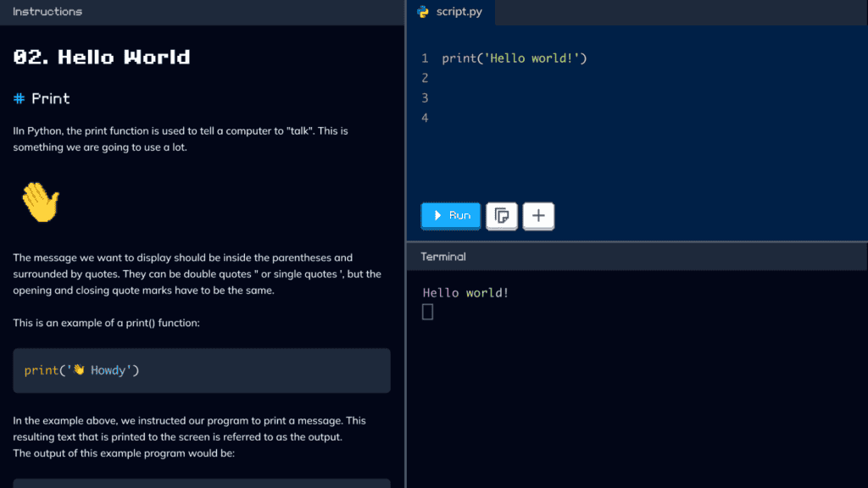Click text 'The output of this example program would be:'
Screen dimensions: 868x488
click(124, 453)
